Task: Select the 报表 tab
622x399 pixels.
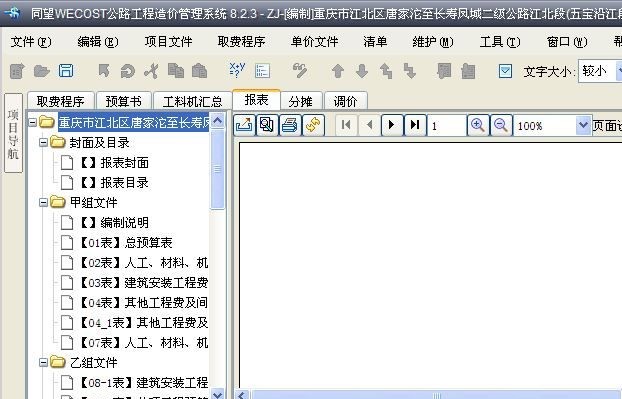Action: (x=256, y=100)
